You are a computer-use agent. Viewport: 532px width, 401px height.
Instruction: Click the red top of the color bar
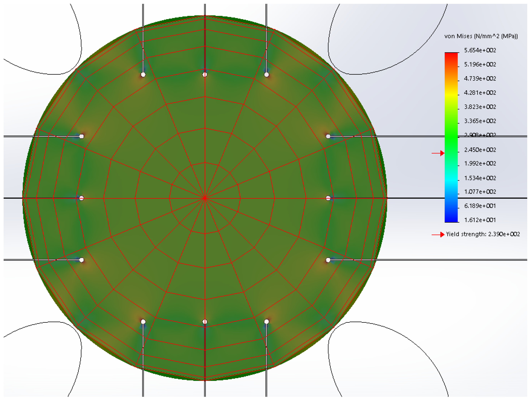pyautogui.click(x=451, y=55)
